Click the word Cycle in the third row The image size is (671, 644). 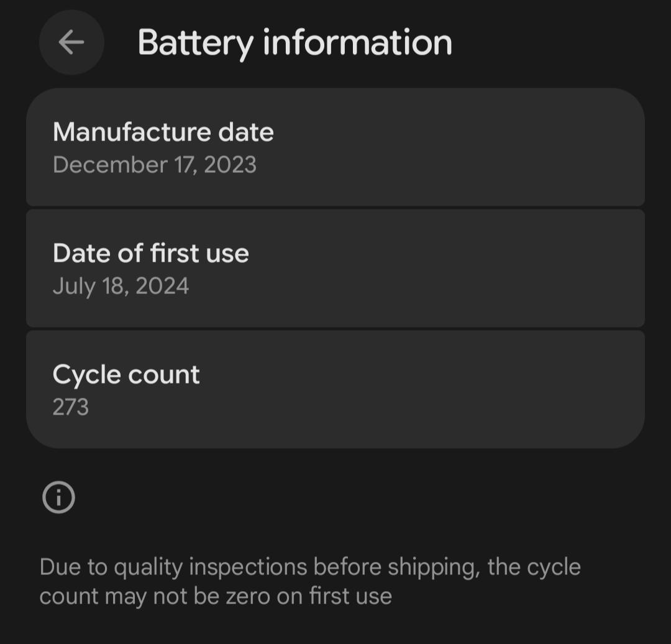(86, 375)
